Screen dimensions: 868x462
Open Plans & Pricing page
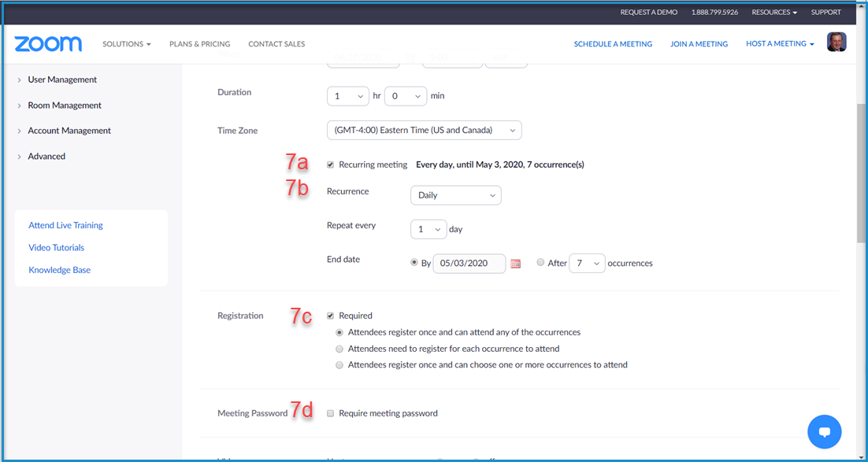click(x=200, y=44)
